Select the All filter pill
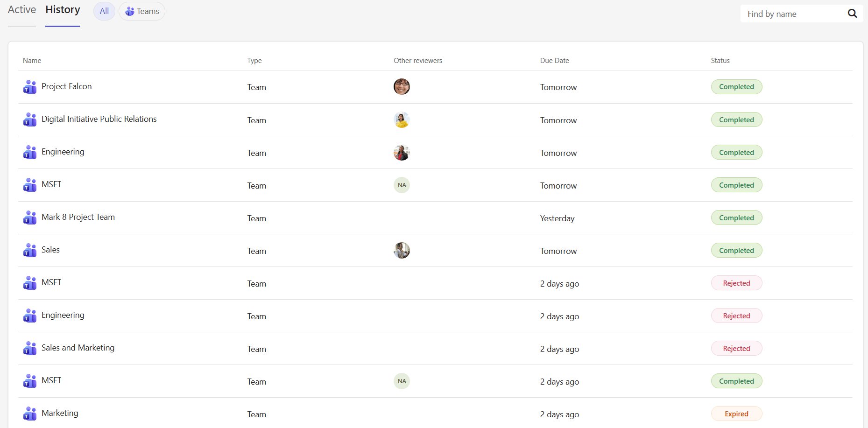Screen dimensions: 868x428 click(x=104, y=11)
